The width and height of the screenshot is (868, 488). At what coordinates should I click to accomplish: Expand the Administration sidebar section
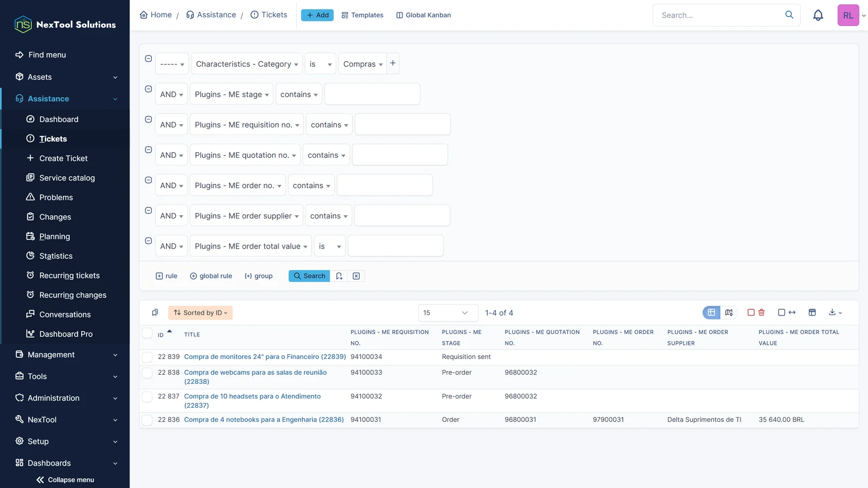click(x=65, y=398)
